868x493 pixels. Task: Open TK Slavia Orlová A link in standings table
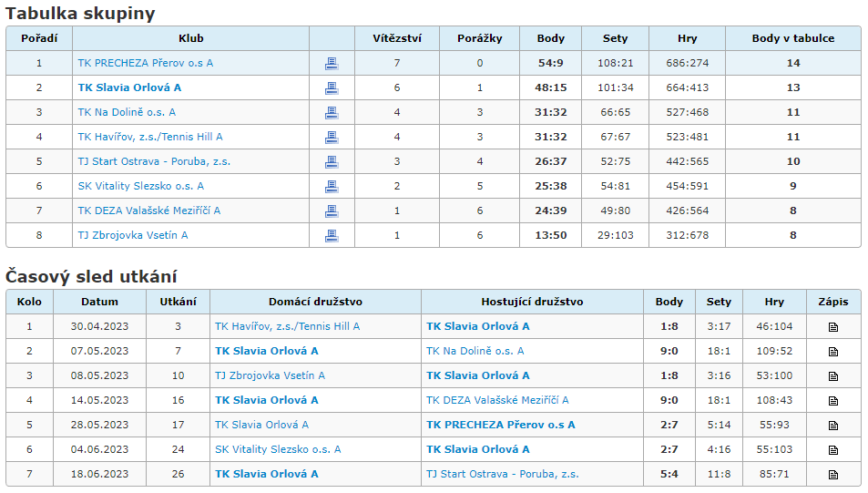point(129,87)
